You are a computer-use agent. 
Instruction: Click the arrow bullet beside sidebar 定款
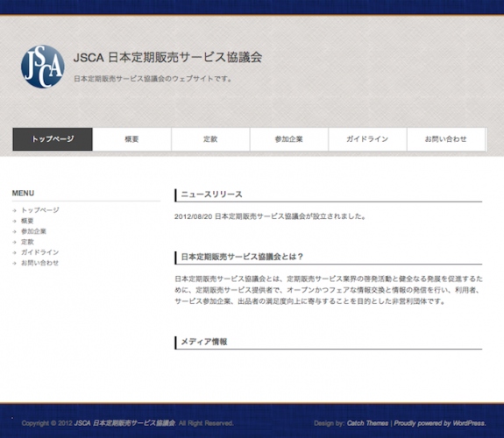click(x=14, y=242)
